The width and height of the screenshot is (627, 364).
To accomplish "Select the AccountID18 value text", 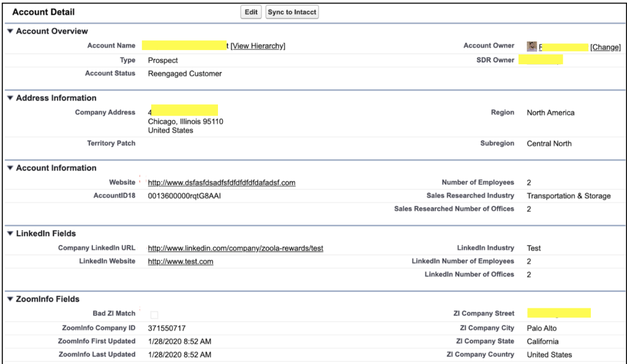I will point(184,196).
